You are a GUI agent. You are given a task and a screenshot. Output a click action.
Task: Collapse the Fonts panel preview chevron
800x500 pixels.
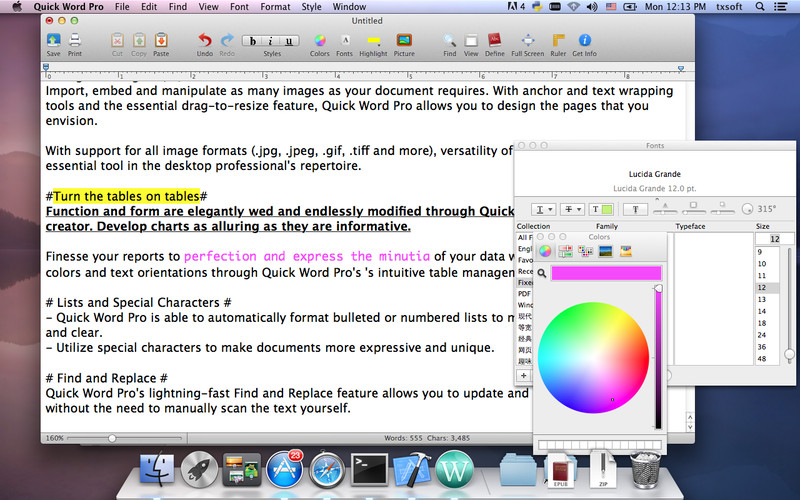pyautogui.click(x=657, y=198)
